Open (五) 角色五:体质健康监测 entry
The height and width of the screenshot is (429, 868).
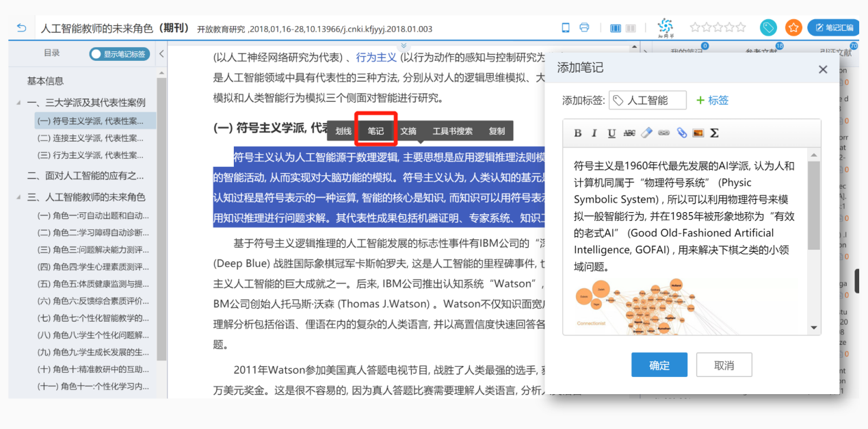pos(93,284)
